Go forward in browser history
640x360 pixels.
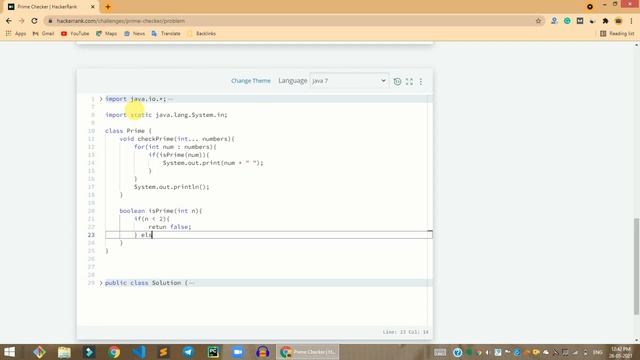coord(22,21)
